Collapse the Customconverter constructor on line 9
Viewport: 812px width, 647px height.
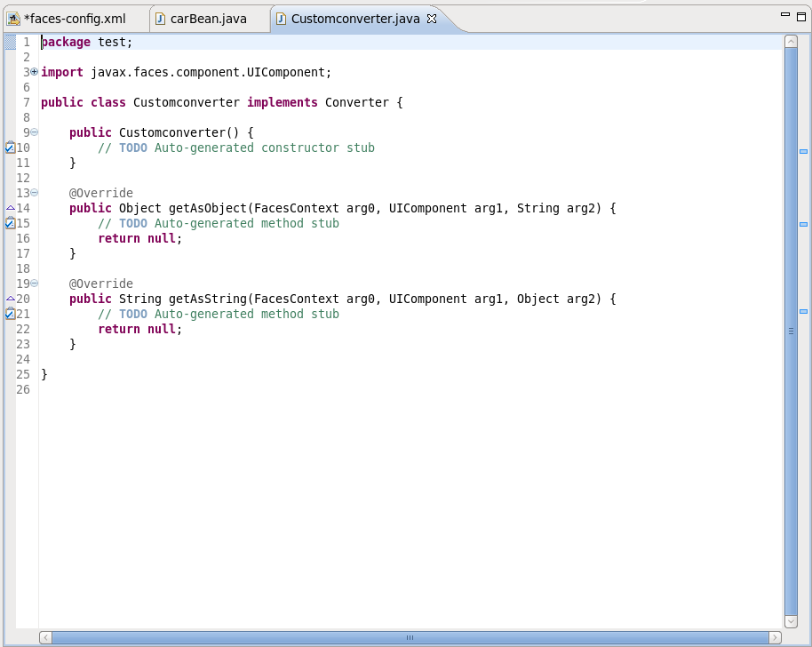[34, 132]
